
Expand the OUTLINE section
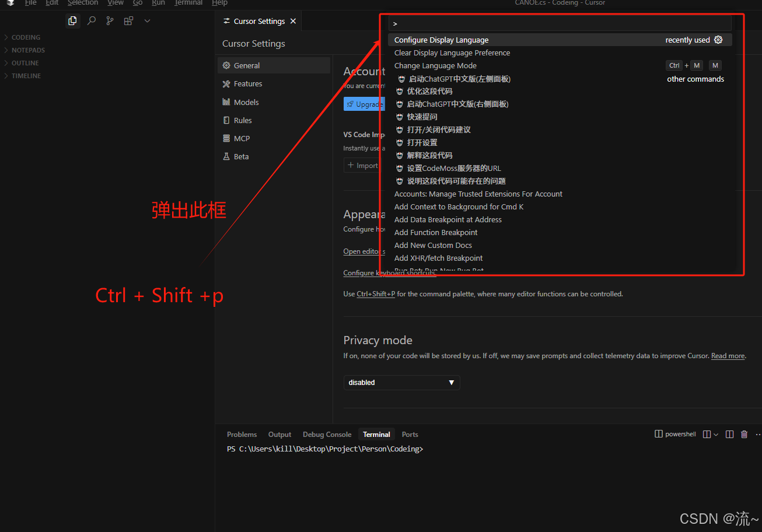25,63
